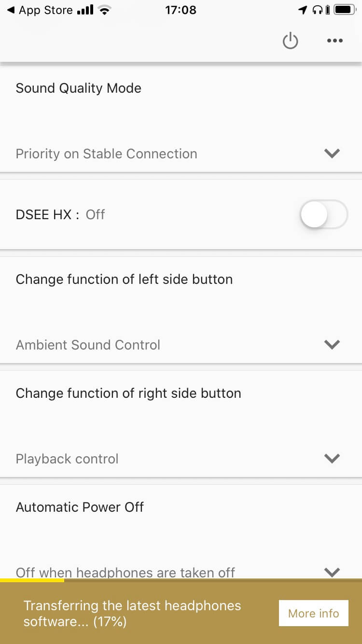The width and height of the screenshot is (362, 644).
Task: Tap the 17:08 clock in status bar
Action: (x=181, y=10)
